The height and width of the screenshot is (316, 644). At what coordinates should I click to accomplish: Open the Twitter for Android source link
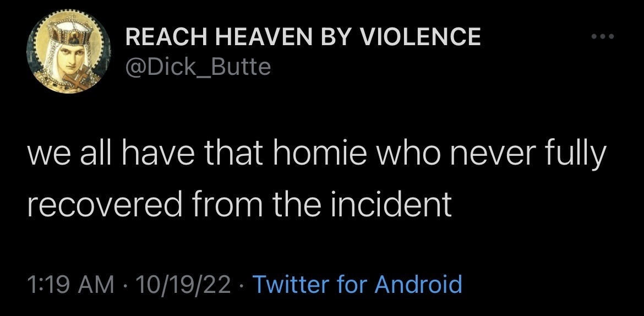356,285
